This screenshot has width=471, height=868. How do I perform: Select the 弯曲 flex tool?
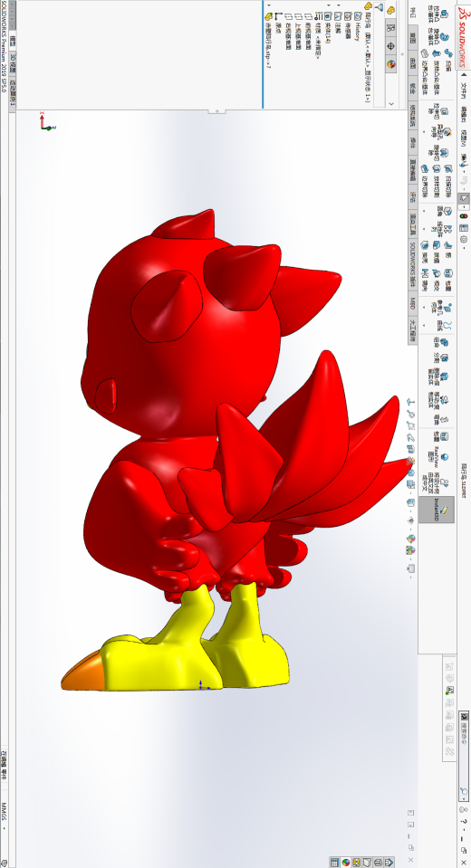click(441, 420)
